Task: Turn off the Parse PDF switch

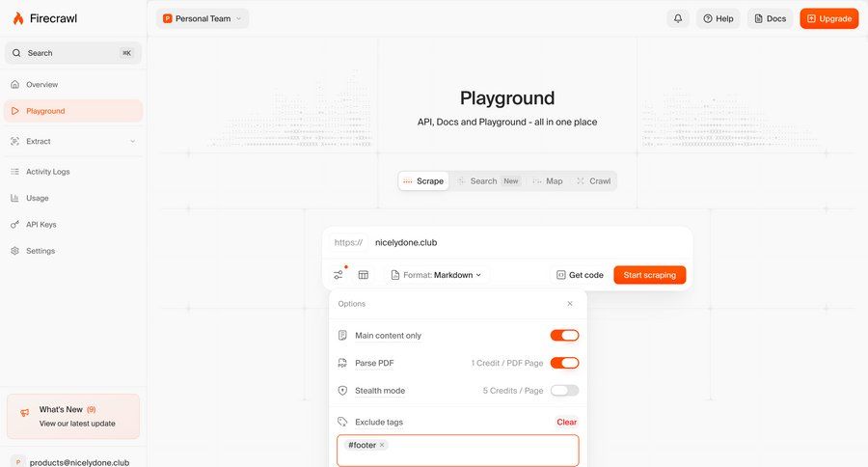Action: (564, 363)
